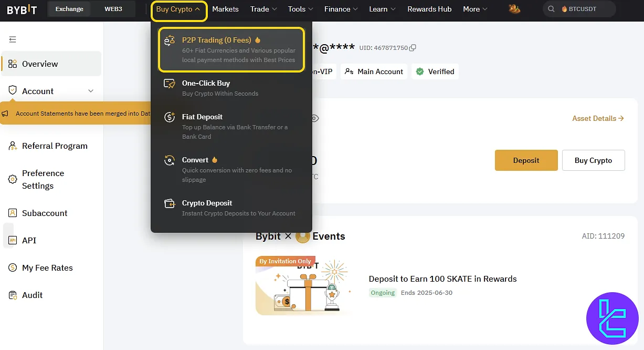Click the flame icon next to Convert
The height and width of the screenshot is (350, 644).
(x=214, y=160)
